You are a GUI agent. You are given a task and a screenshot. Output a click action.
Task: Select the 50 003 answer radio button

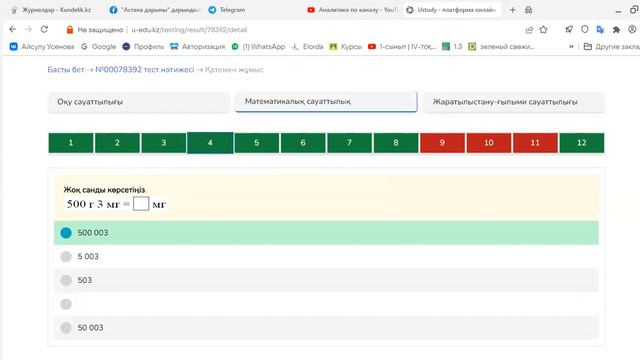coord(66,327)
